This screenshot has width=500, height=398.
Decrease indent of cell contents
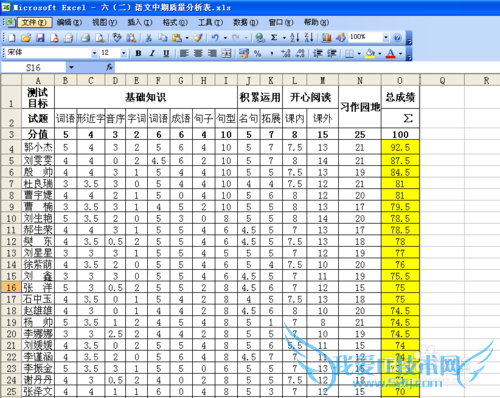pos(318,53)
